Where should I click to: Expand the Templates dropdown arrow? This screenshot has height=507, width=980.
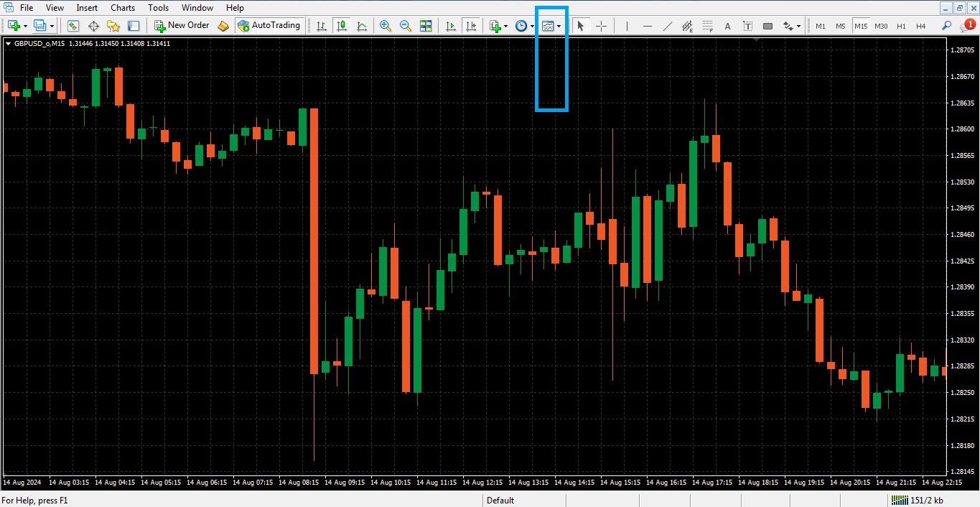(x=559, y=27)
